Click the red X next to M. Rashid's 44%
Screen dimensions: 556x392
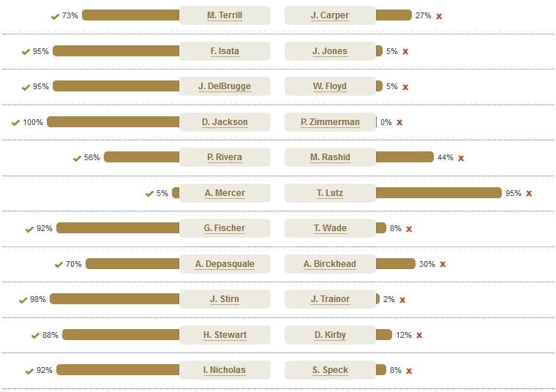tap(461, 158)
